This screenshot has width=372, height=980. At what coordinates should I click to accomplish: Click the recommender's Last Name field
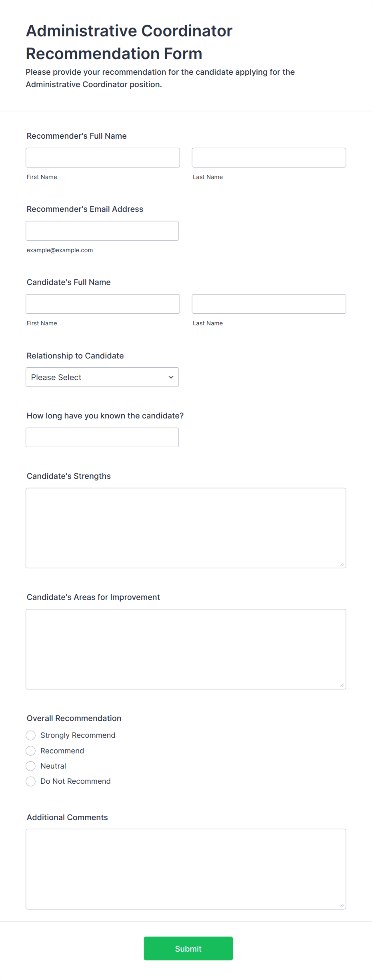pyautogui.click(x=269, y=157)
